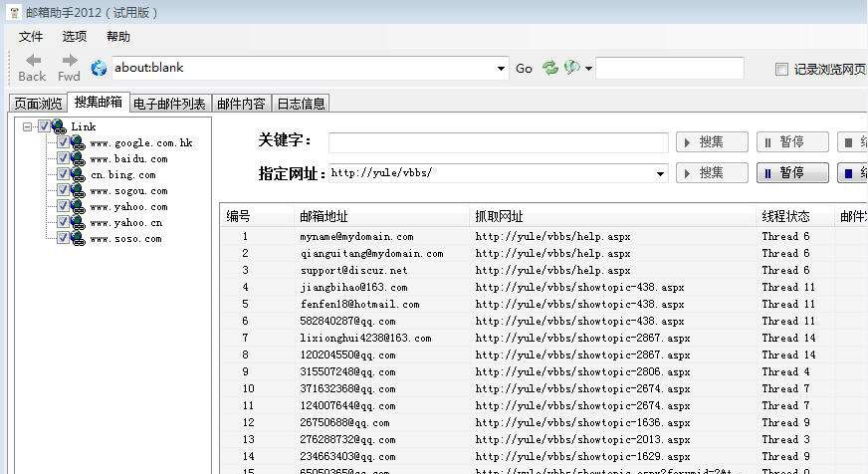
Task: Click globe icon of www.yahoo.cn
Action: click(x=78, y=224)
